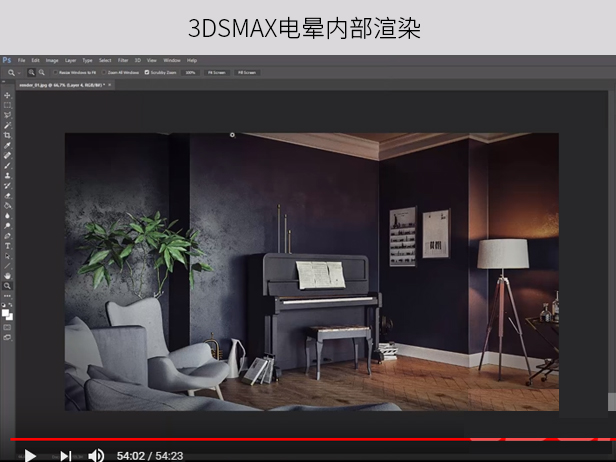Select the Rectangular Marquee tool
The image size is (616, 462).
point(7,105)
